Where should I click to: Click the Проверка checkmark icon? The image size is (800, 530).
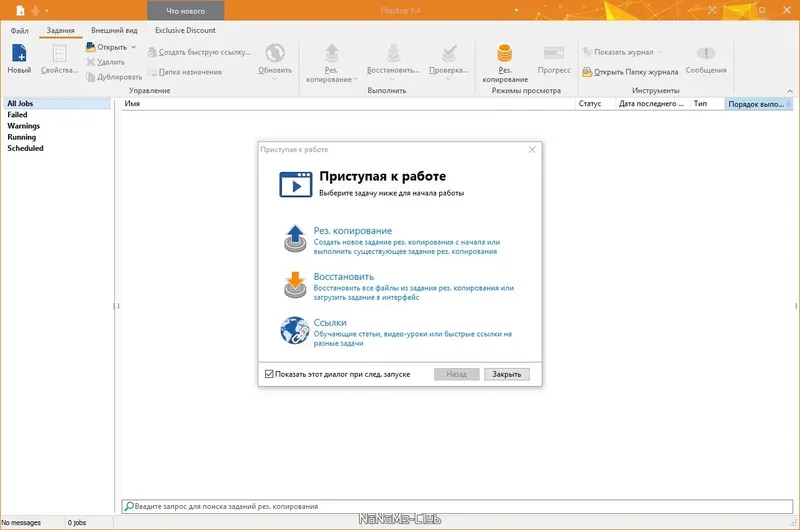(x=449, y=53)
